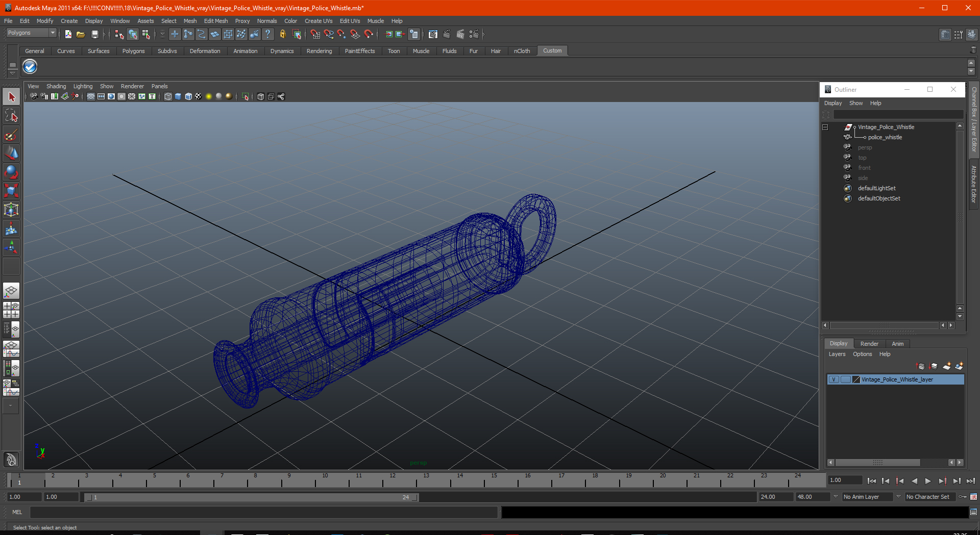Open the Create UVs menu
Image resolution: width=980 pixels, height=535 pixels.
coord(318,21)
